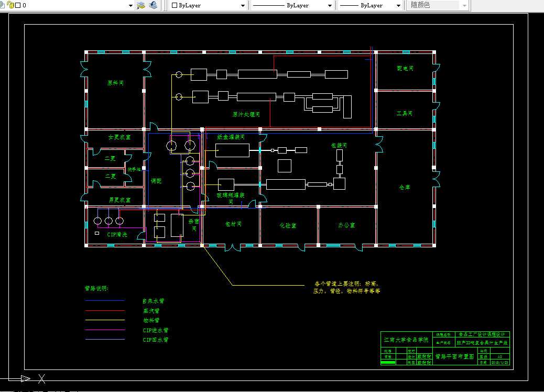Screen dimensions: 544x392
Task: Select the yellow annotation 各个管道上要注明
Action: [x=346, y=284]
